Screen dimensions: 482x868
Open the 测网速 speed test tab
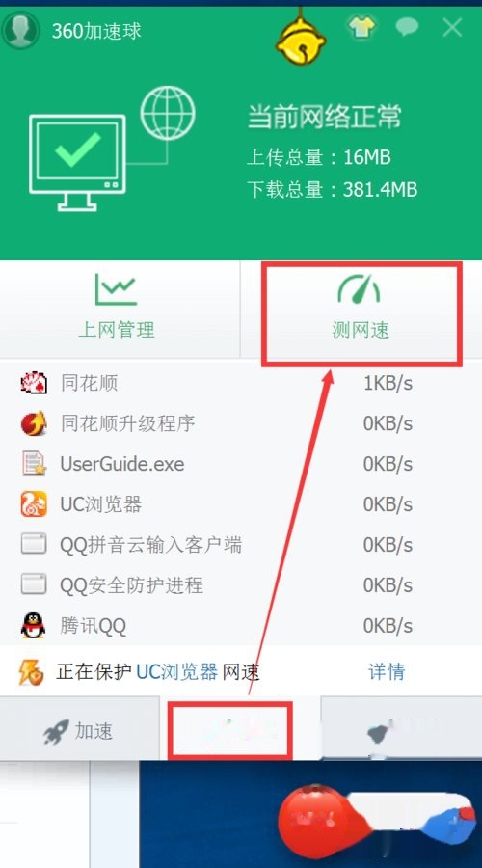click(x=361, y=313)
